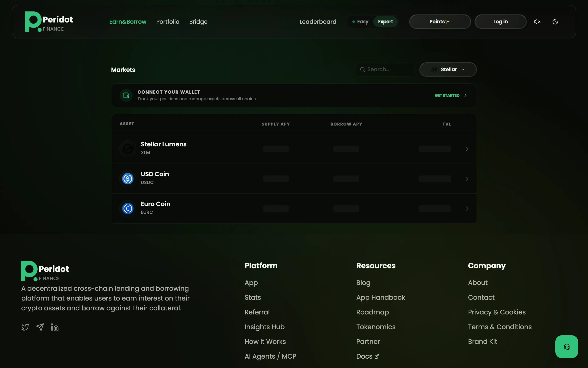Open the Twitter social icon
The height and width of the screenshot is (368, 588).
(25, 327)
